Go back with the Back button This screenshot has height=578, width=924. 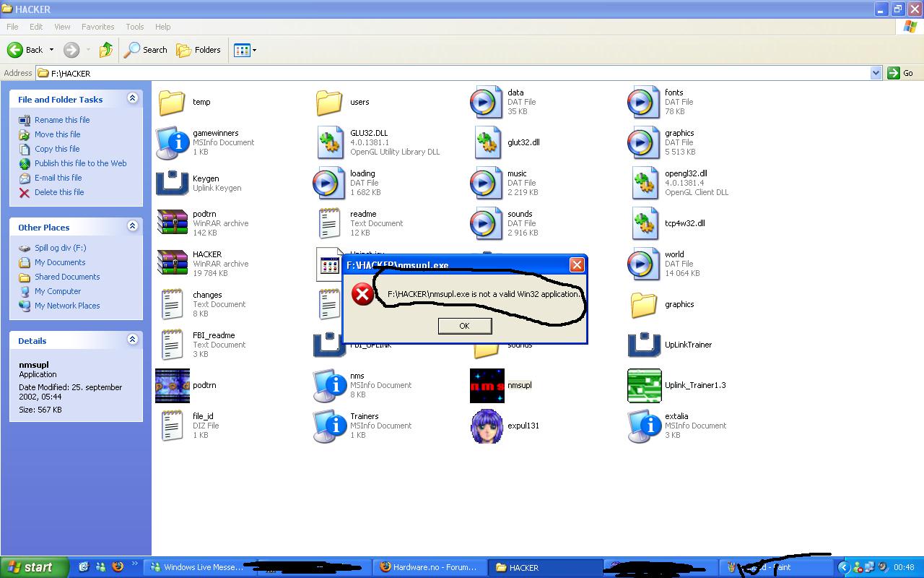[x=25, y=50]
